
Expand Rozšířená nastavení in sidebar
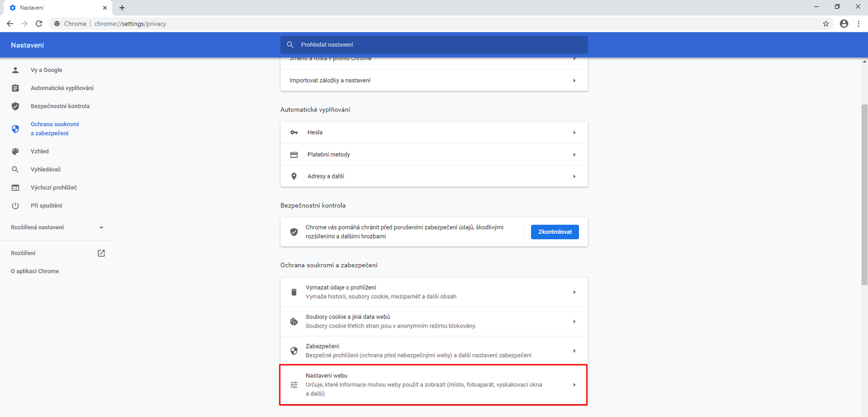(x=101, y=228)
